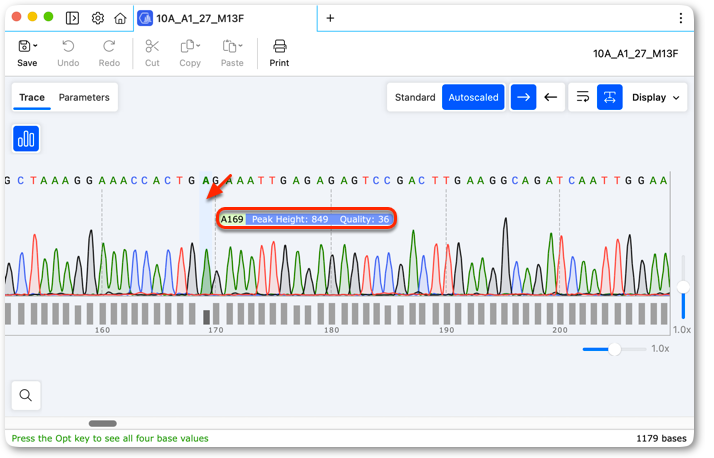Go to home icon

(x=120, y=18)
